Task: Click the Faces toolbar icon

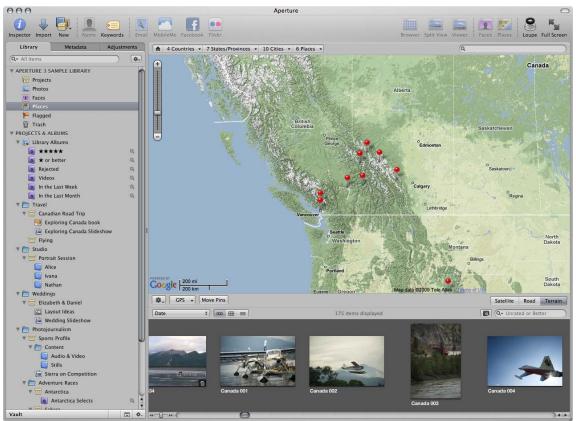Action: pyautogui.click(x=485, y=25)
